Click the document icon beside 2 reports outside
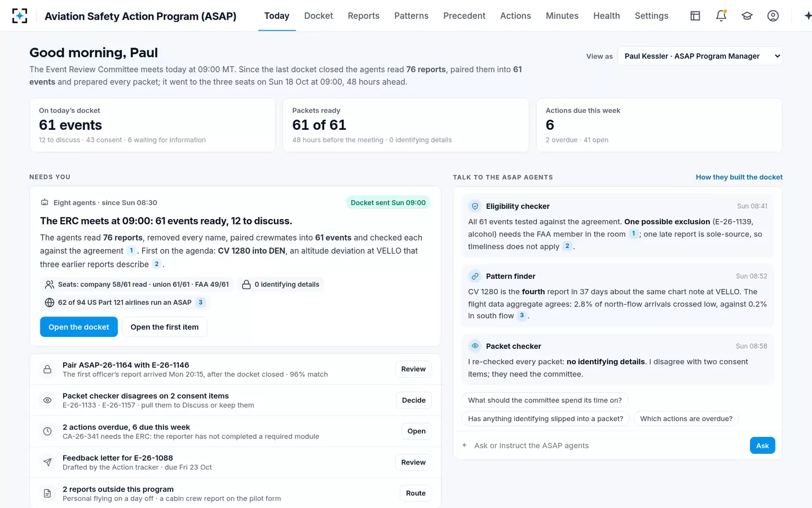812x508 pixels. pos(47,493)
